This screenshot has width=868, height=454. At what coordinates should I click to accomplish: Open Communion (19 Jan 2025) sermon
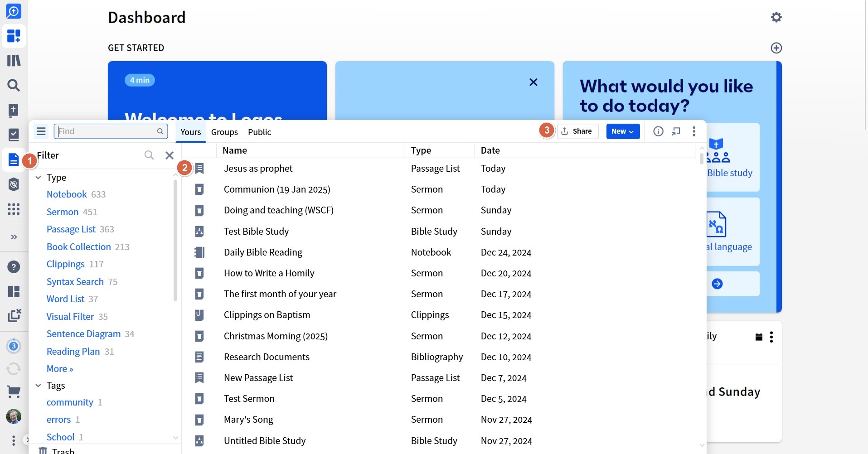click(x=277, y=189)
